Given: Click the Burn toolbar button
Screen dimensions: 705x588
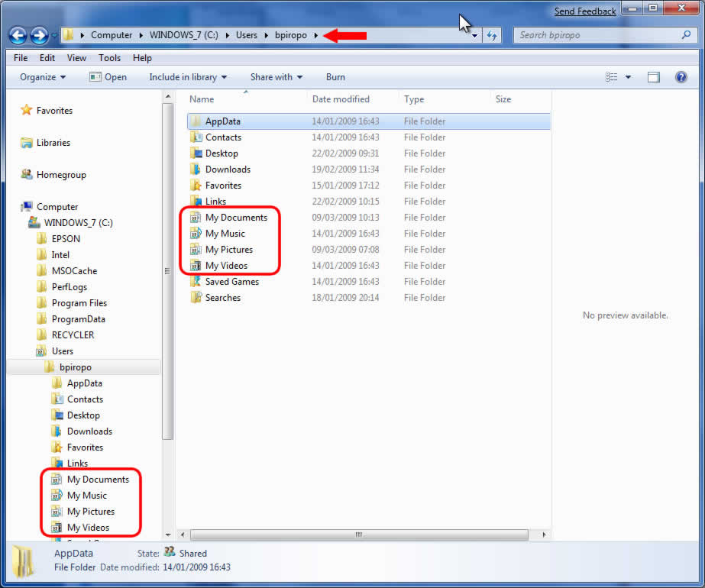Looking at the screenshot, I should 335,77.
